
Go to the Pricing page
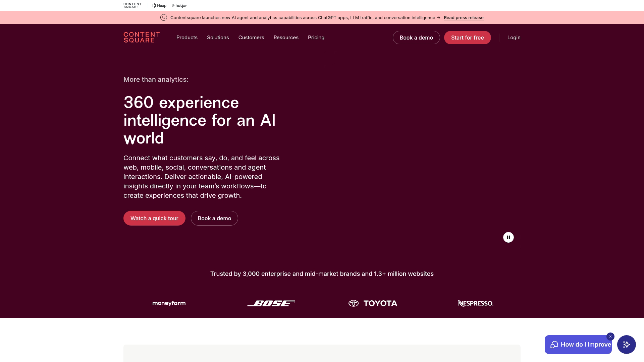(x=316, y=38)
